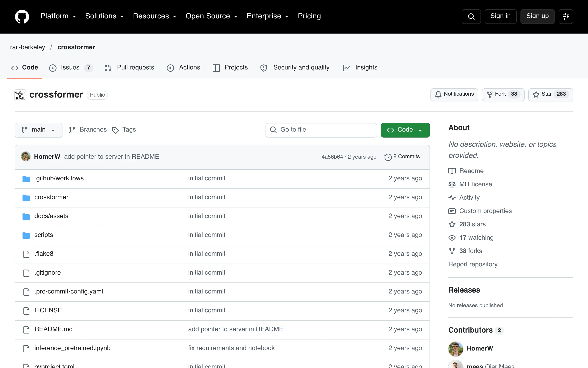View 38 forks link
Image resolution: width=588 pixels, height=368 pixels.
click(x=465, y=251)
